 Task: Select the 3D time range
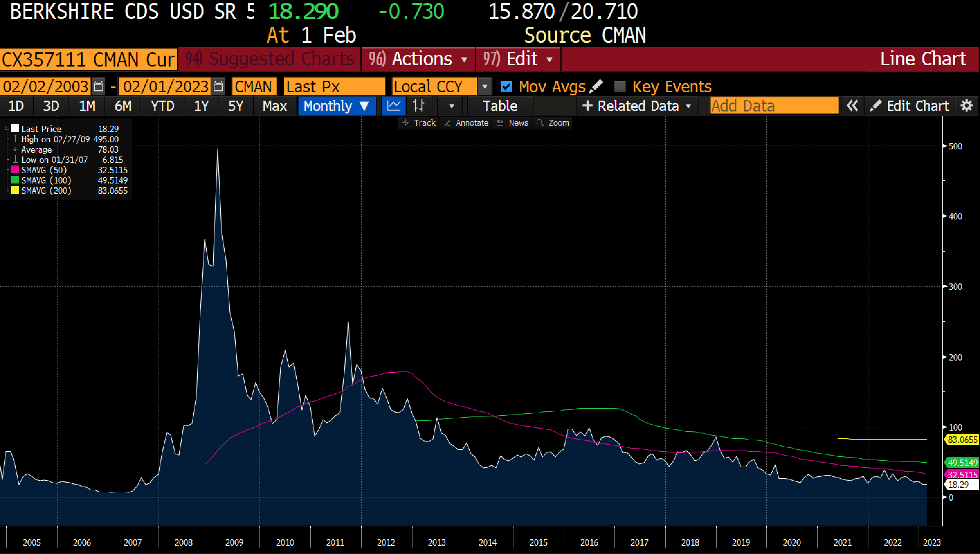click(x=51, y=106)
